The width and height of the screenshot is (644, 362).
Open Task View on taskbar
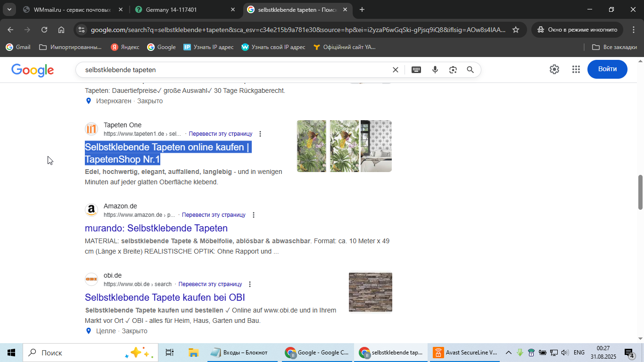pos(170,353)
